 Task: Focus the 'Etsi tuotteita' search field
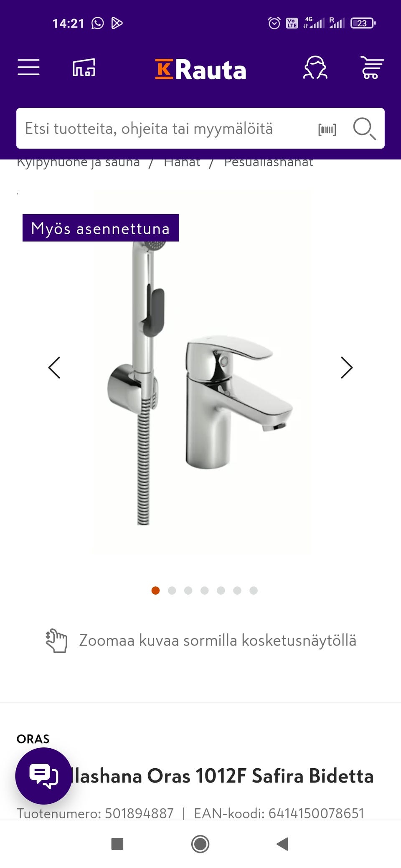pos(167,129)
